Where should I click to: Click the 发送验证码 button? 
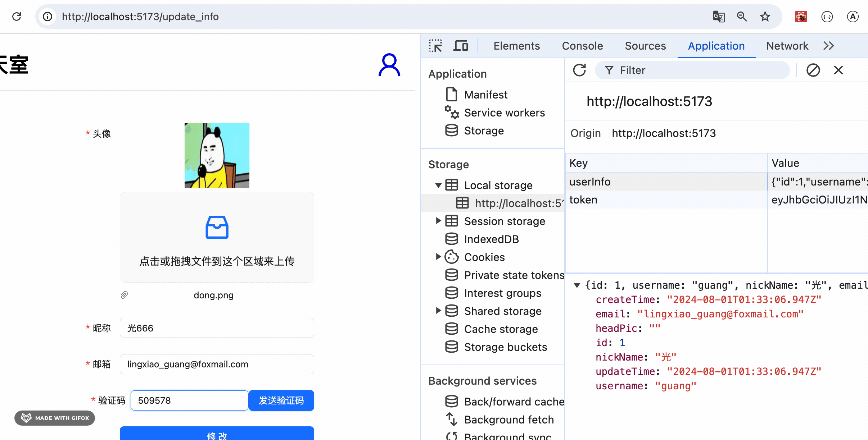click(281, 400)
